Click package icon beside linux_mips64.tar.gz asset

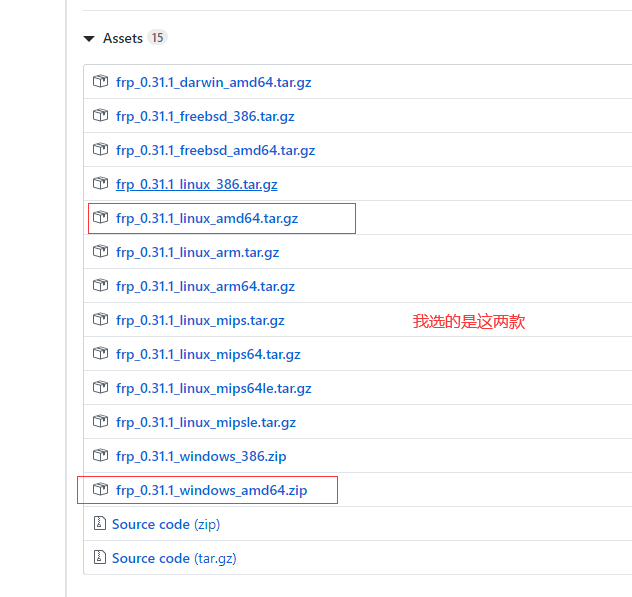tap(100, 353)
